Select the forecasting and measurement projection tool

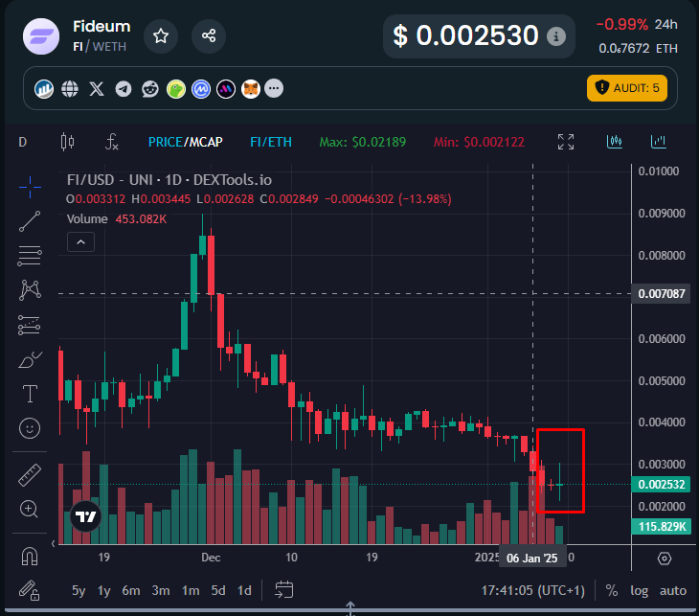coord(29,325)
